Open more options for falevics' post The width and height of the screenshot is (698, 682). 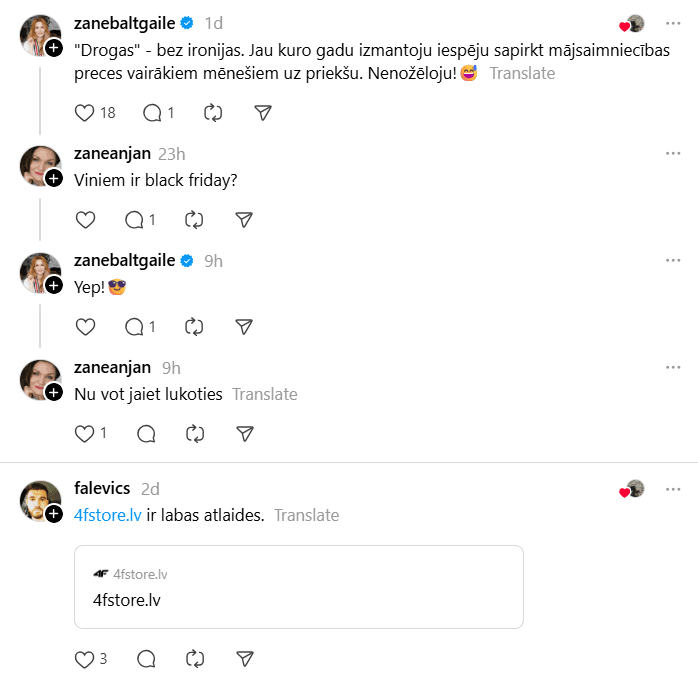(673, 488)
